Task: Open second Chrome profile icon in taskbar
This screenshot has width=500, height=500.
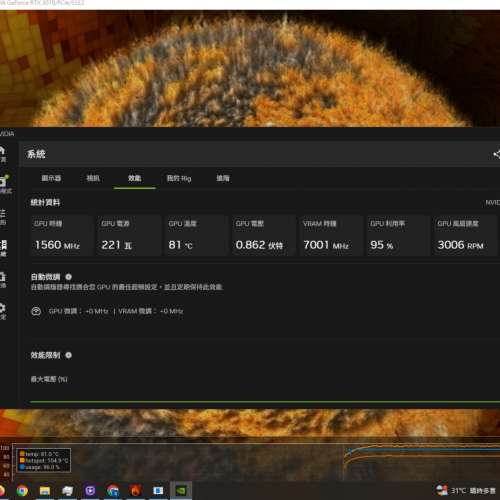Action: point(113,491)
